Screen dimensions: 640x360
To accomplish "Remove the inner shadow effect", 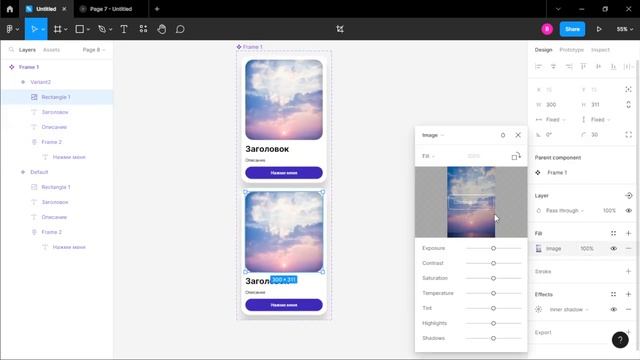I will pyautogui.click(x=628, y=309).
